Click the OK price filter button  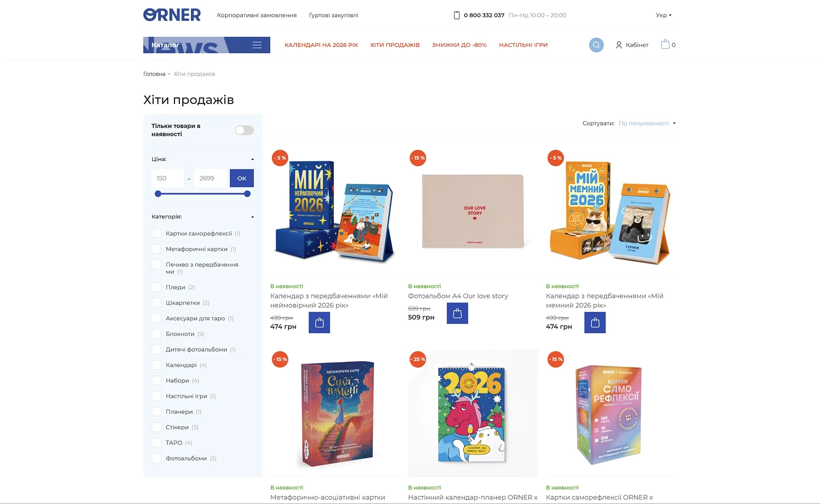pyautogui.click(x=242, y=178)
